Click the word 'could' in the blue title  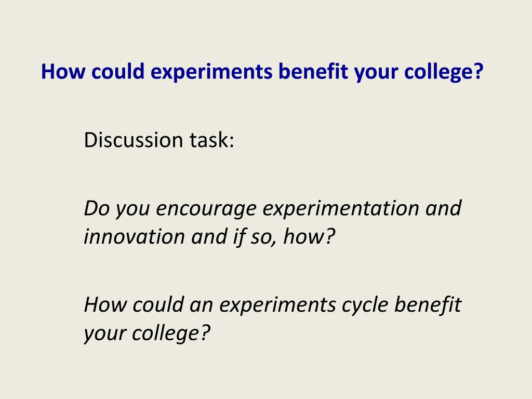coord(118,71)
